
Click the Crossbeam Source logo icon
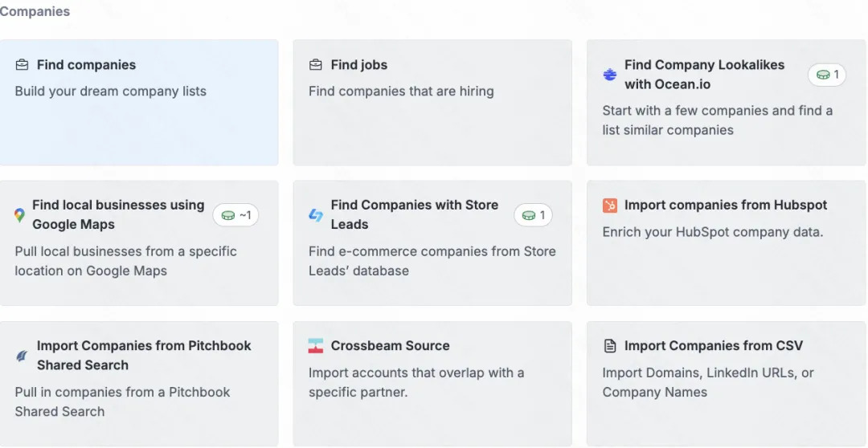[316, 346]
